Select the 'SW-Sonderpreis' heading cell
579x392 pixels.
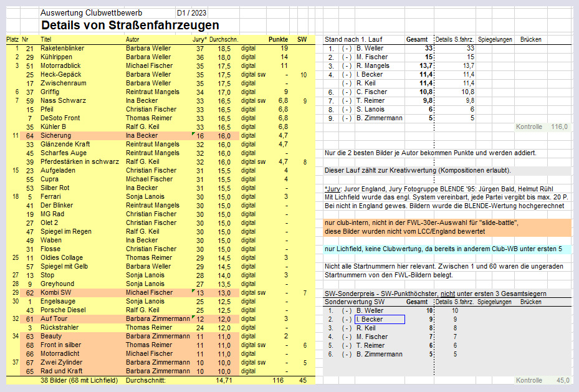click(436, 294)
